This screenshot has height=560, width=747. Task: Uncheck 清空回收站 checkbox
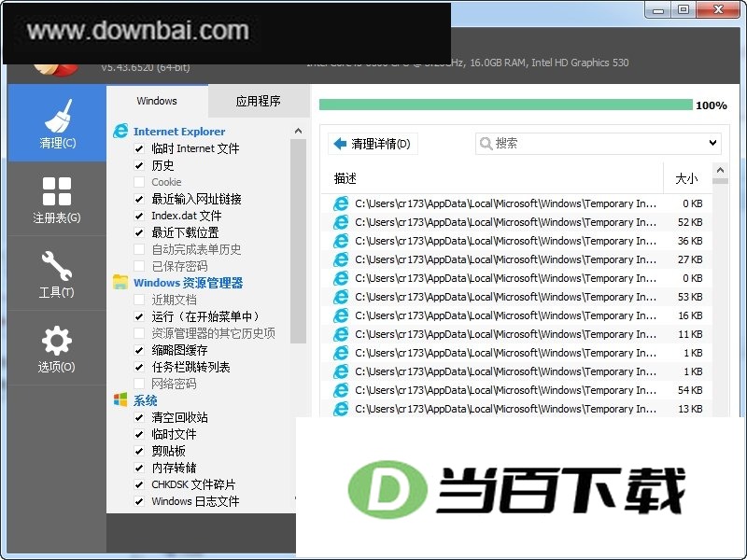(139, 417)
